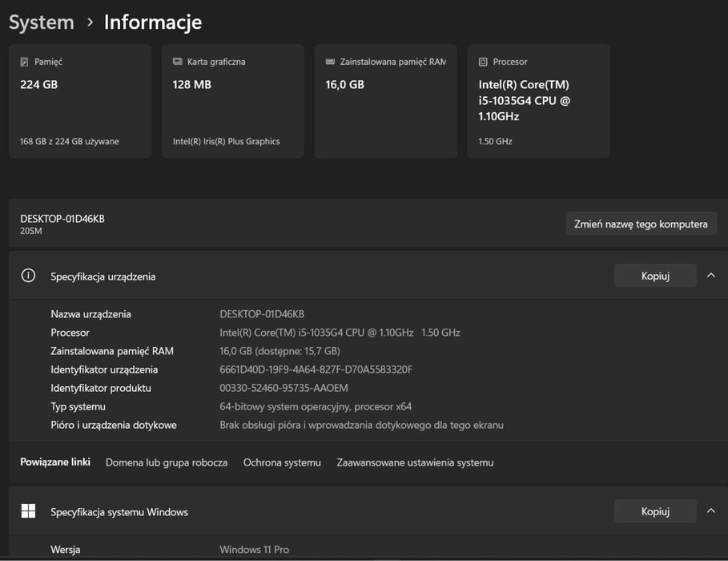The image size is (728, 561).
Task: Open Domena lub grupa robocza link
Action: [167, 462]
